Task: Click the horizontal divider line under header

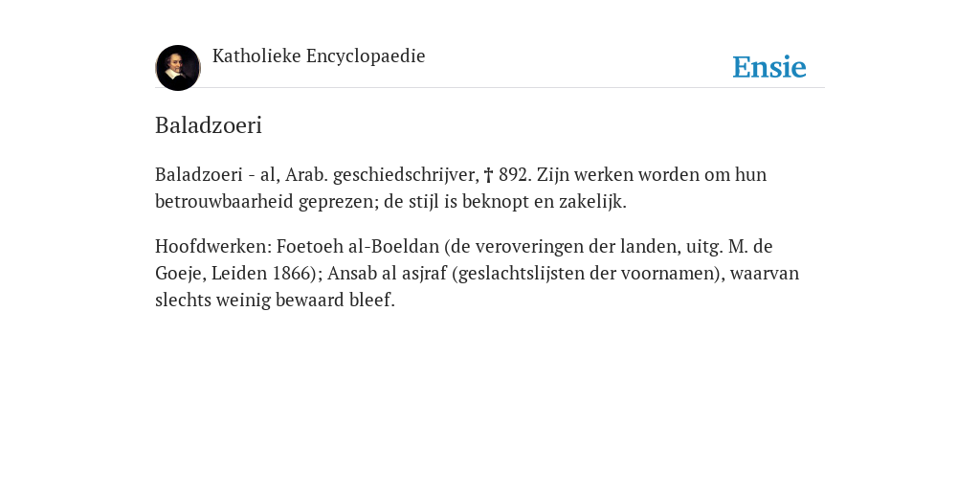Action: pos(490,88)
